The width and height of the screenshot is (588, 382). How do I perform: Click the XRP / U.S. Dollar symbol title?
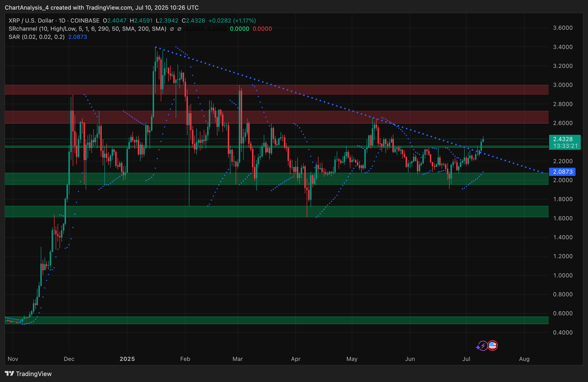[31, 20]
